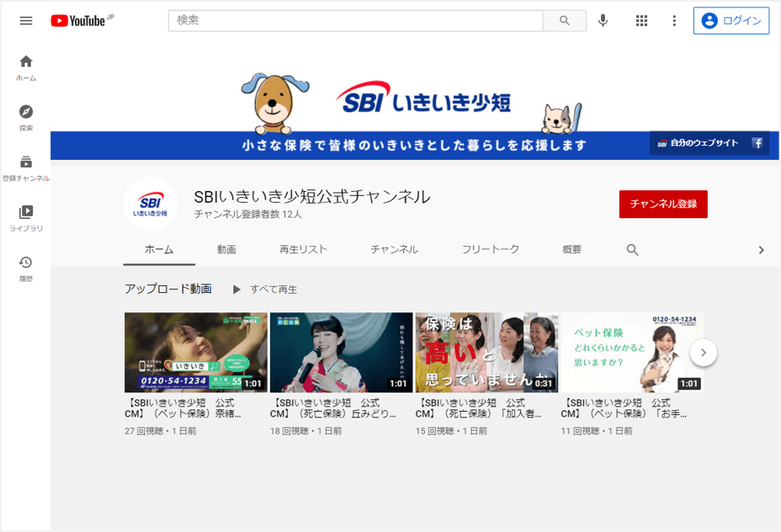781x532 pixels.
Task: Click the red チャンネル登録 button
Action: point(663,204)
